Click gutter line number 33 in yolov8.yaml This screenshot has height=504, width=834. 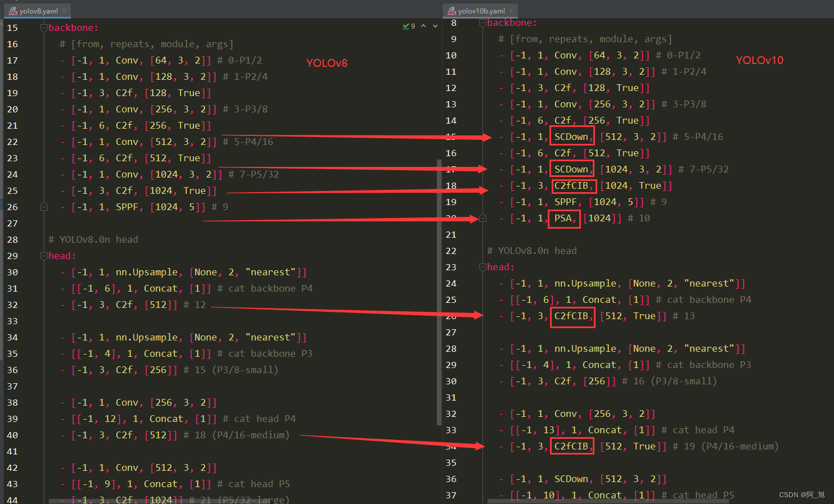(x=12, y=321)
